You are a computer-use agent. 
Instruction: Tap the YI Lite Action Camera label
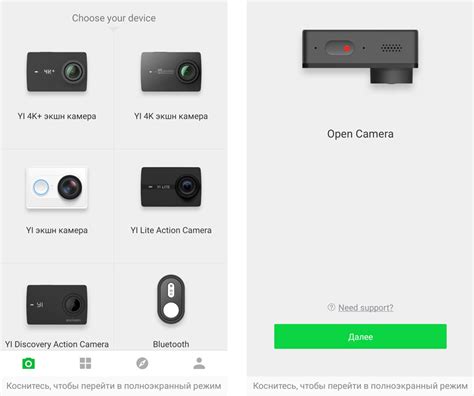pos(171,230)
